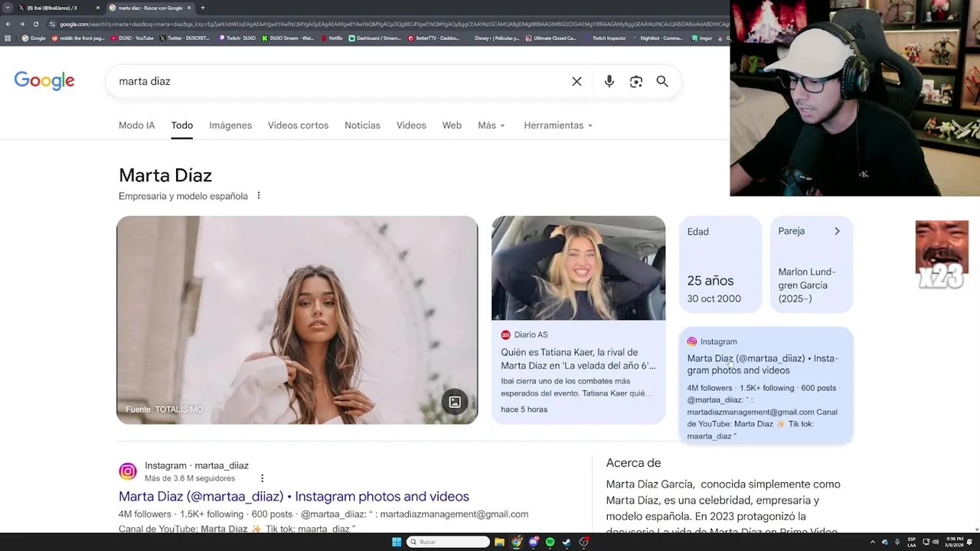
Task: Click the Instagram favicon of the first result
Action: 128,471
